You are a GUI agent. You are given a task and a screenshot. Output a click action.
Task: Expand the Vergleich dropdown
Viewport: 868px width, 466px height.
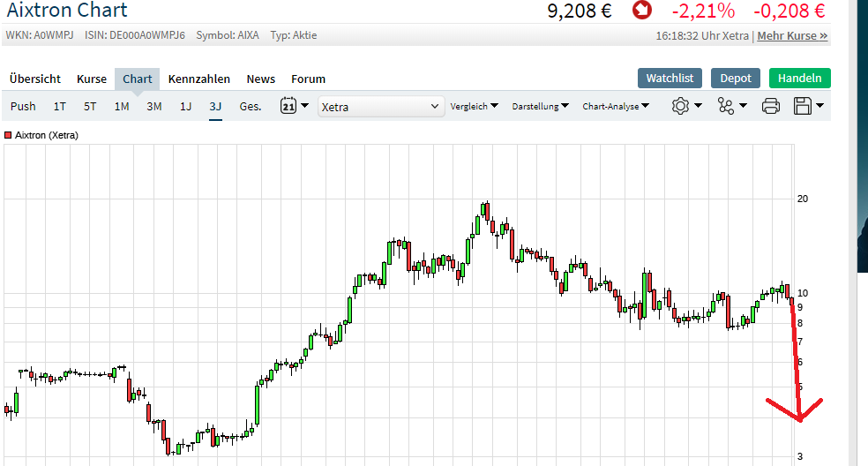(x=474, y=106)
